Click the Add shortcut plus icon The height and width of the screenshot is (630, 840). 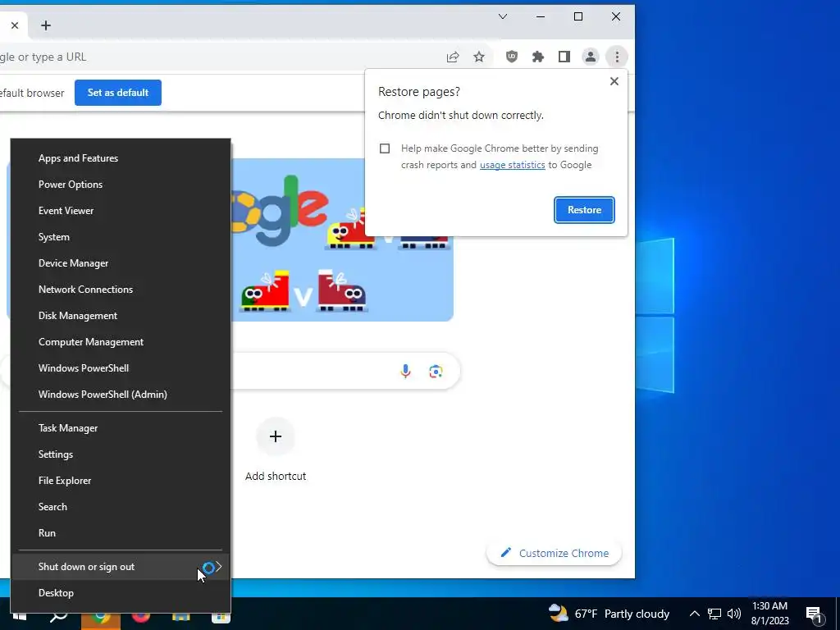276,436
